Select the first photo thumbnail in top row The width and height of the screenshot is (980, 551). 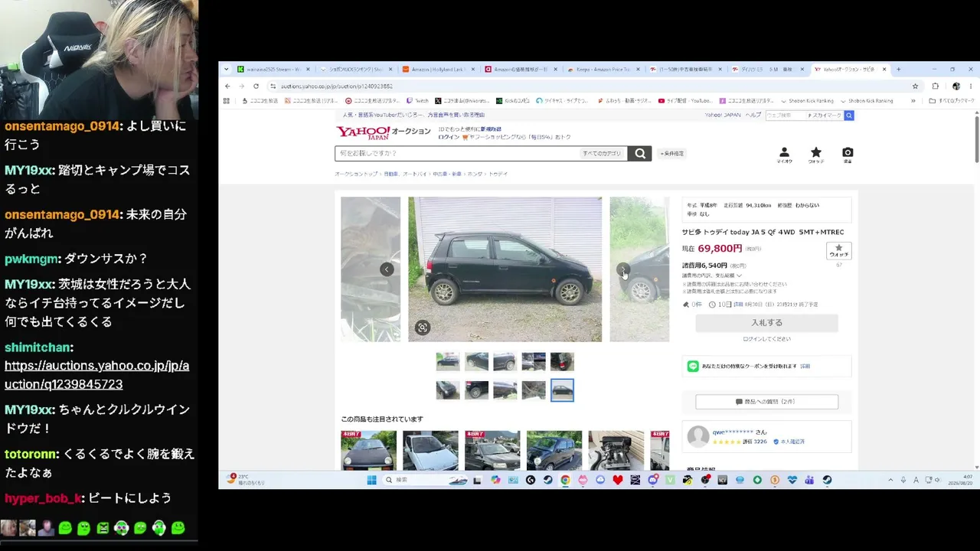click(448, 361)
